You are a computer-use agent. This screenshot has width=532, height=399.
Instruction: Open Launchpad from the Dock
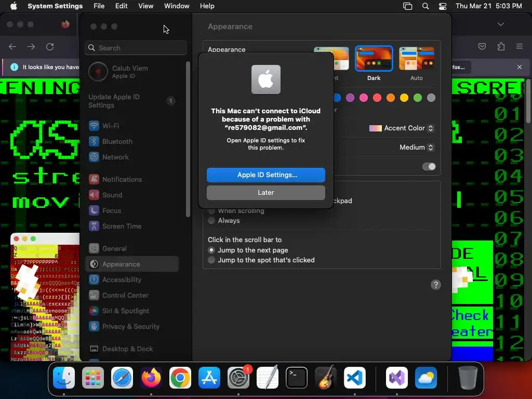(93, 378)
